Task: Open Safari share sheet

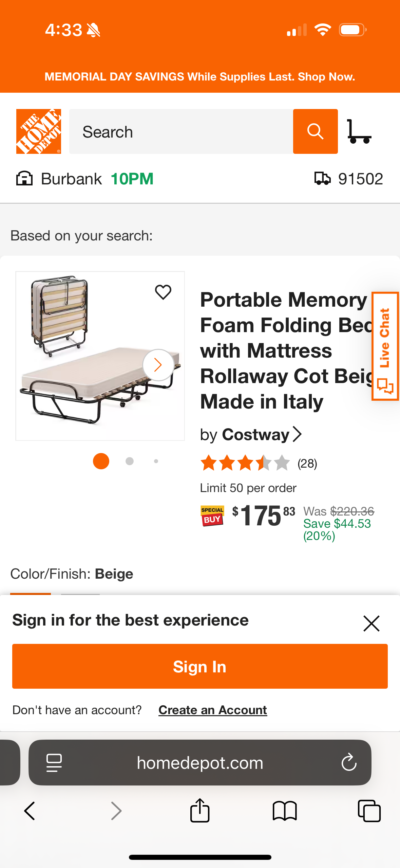Action: [200, 811]
